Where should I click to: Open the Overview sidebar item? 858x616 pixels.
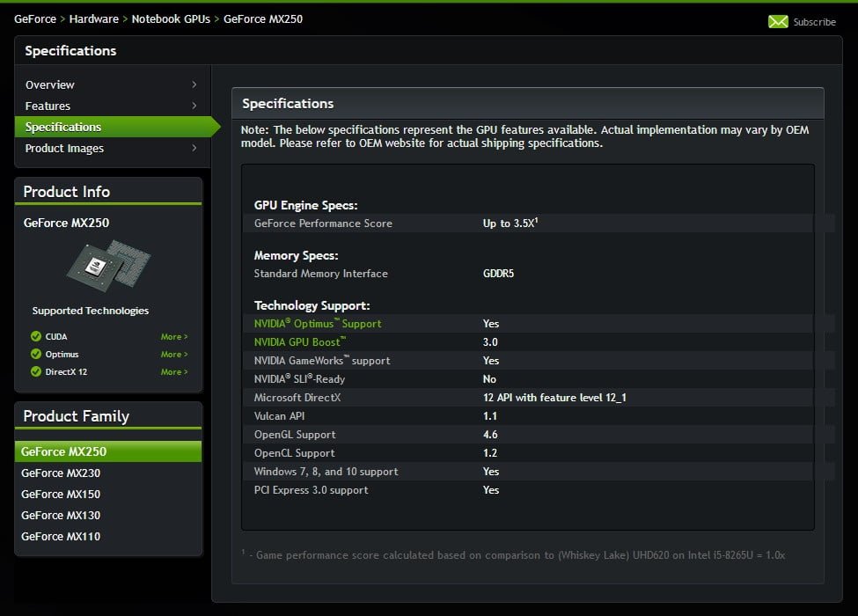(50, 84)
